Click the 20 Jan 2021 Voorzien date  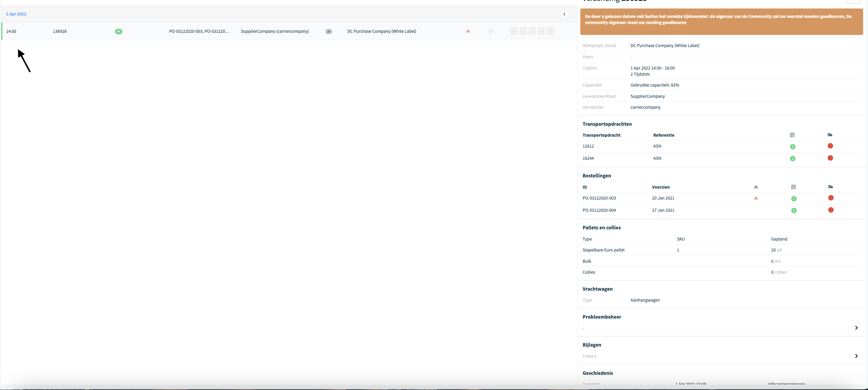tap(663, 198)
